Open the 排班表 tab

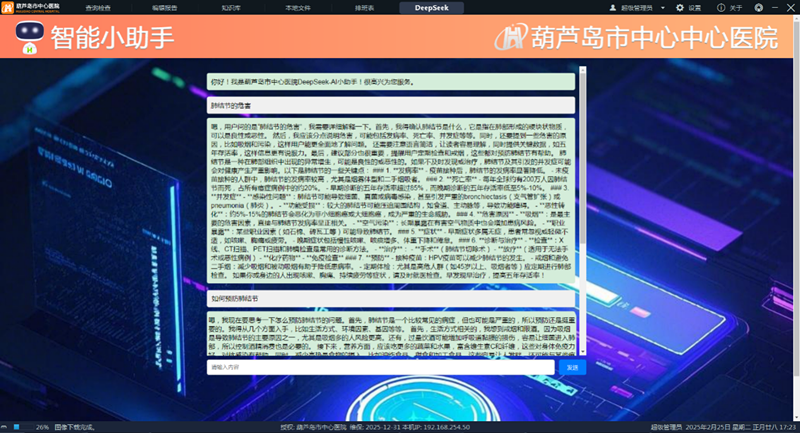pos(364,8)
